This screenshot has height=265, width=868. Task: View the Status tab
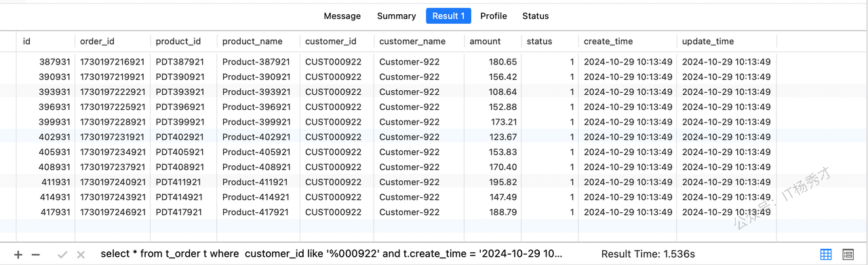click(536, 16)
